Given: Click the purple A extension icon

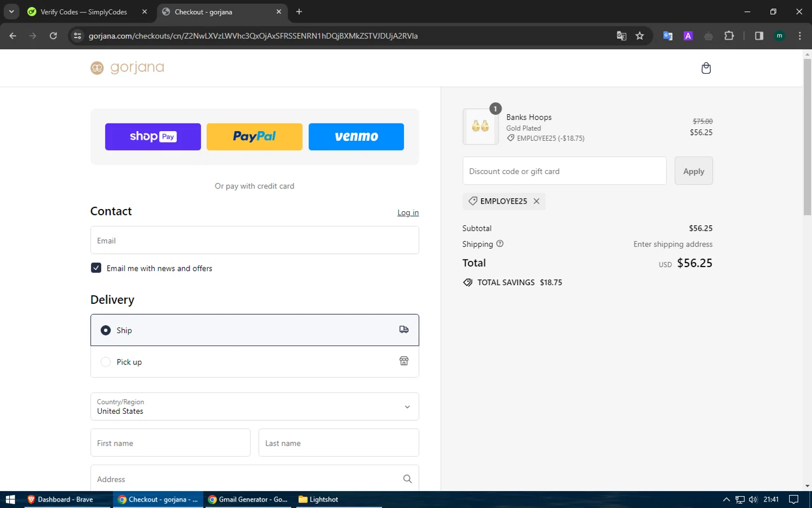Looking at the screenshot, I should click(688, 36).
